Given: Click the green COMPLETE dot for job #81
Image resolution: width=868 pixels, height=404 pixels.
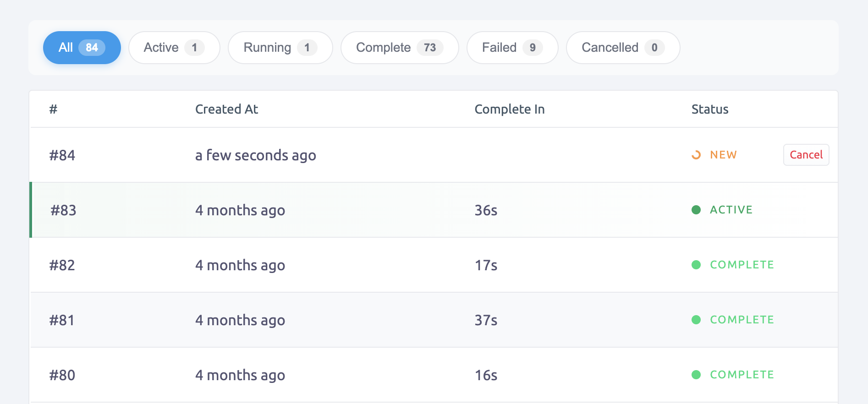Looking at the screenshot, I should click(x=696, y=320).
